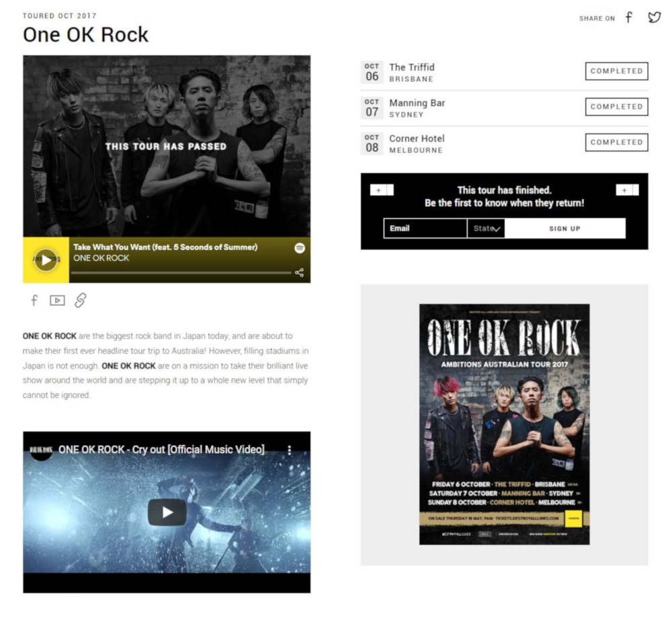672x622 pixels.
Task: Click the SIGN UP button
Action: (x=565, y=229)
